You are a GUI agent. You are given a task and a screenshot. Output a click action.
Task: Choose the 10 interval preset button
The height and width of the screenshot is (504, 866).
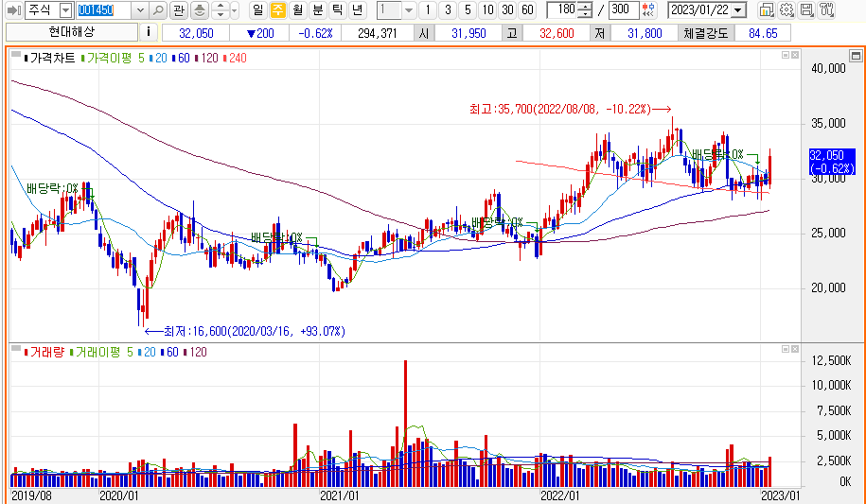click(x=487, y=10)
